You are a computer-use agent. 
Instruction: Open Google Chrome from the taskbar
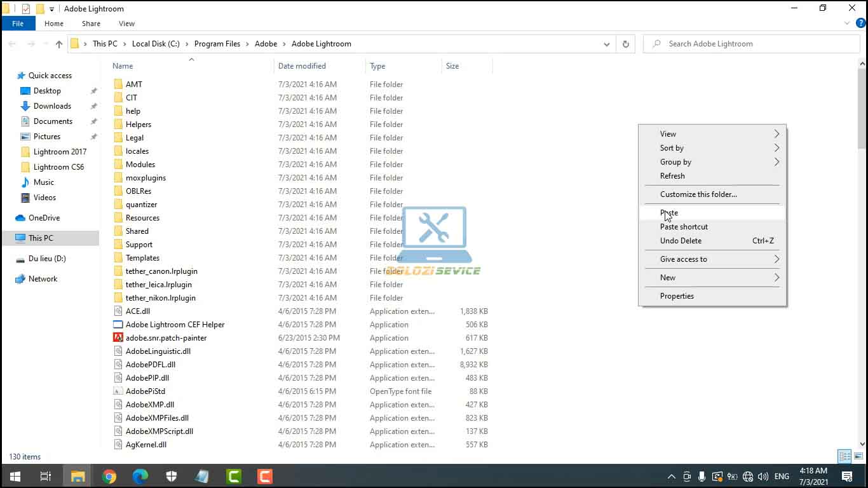click(109, 476)
